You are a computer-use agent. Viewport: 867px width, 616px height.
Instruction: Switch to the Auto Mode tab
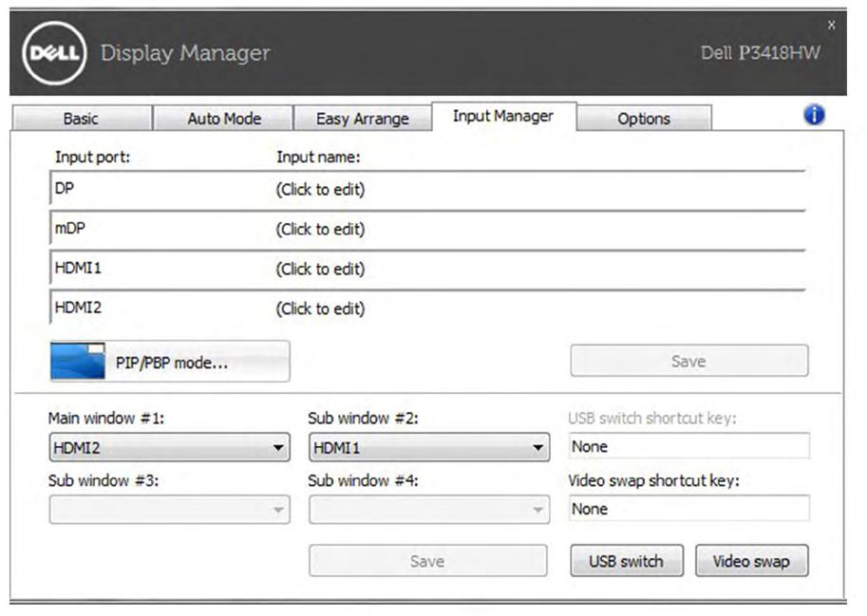coord(224,119)
